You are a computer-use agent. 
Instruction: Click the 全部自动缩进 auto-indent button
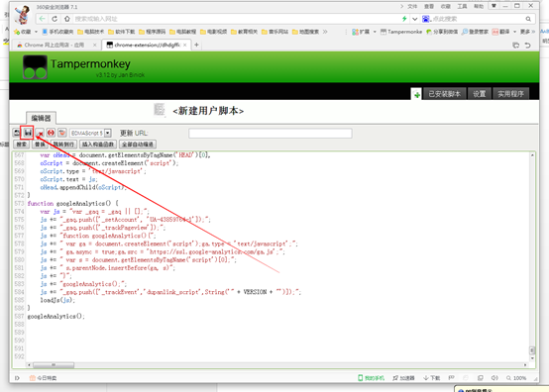[x=138, y=145]
